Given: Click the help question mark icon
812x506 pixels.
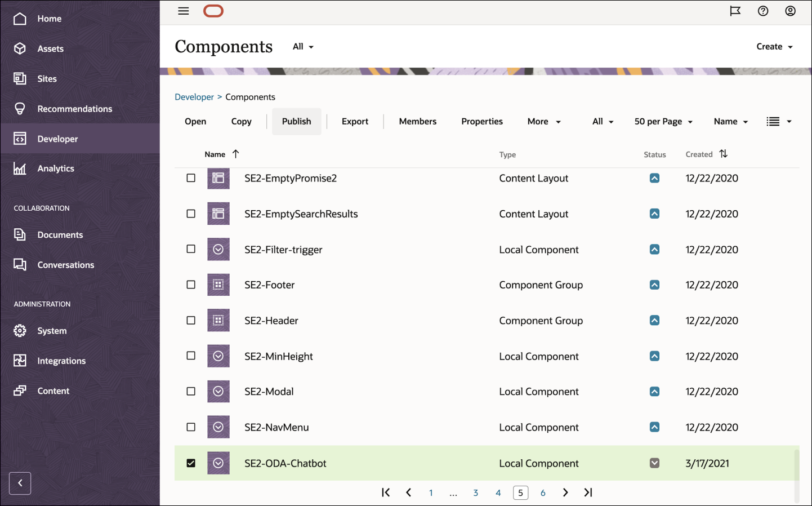Looking at the screenshot, I should coord(763,11).
